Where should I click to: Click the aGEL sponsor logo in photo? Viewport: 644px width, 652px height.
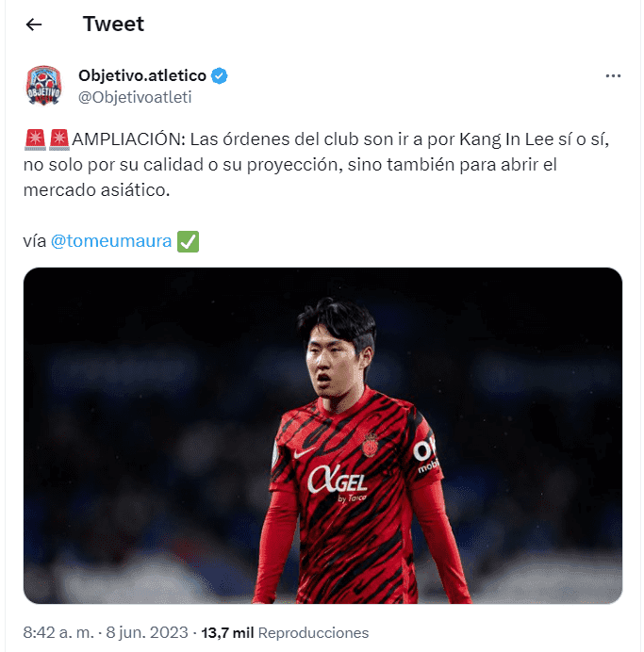point(338,482)
